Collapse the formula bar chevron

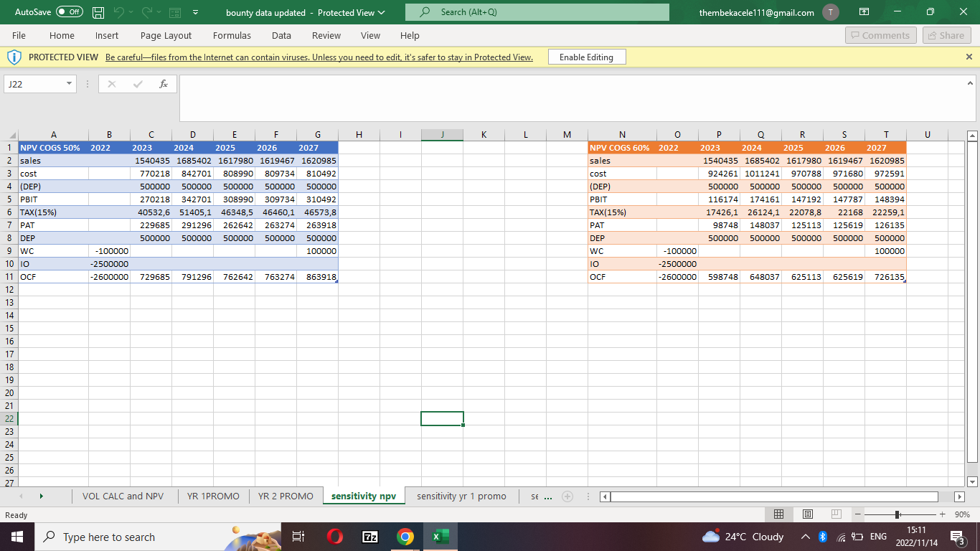969,83
